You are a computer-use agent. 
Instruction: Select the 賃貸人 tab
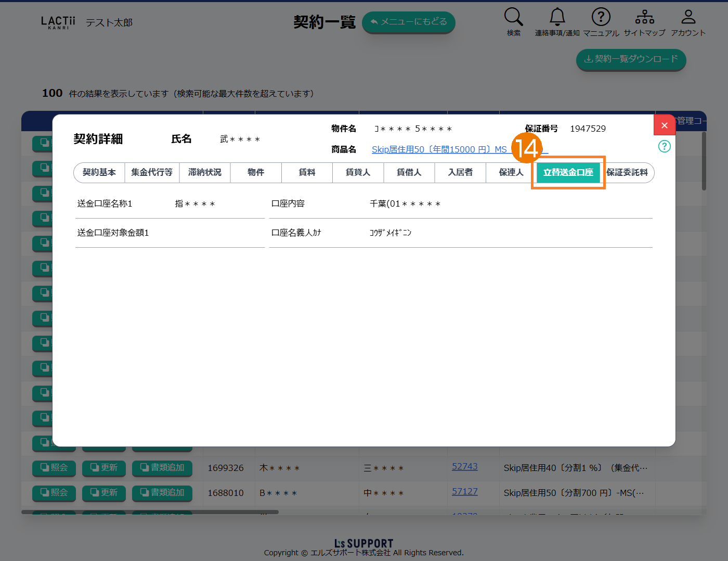[x=358, y=172]
